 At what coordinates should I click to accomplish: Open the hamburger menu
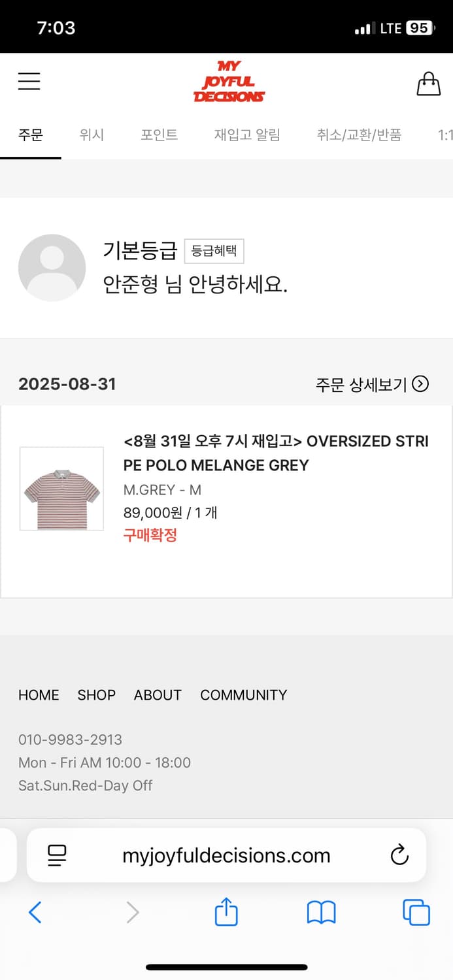tap(29, 81)
